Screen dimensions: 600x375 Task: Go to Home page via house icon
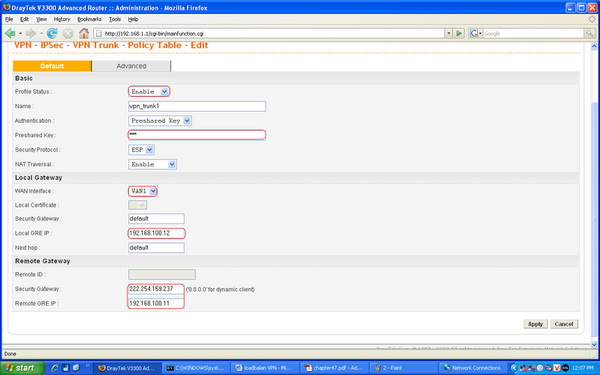[84, 33]
